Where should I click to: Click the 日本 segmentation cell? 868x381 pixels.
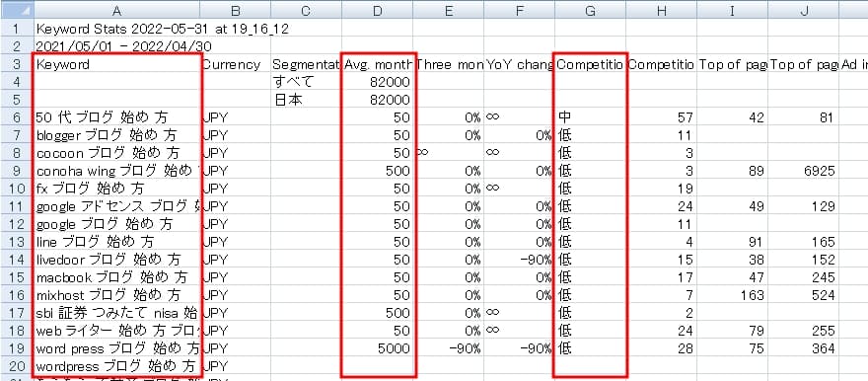pyautogui.click(x=306, y=100)
